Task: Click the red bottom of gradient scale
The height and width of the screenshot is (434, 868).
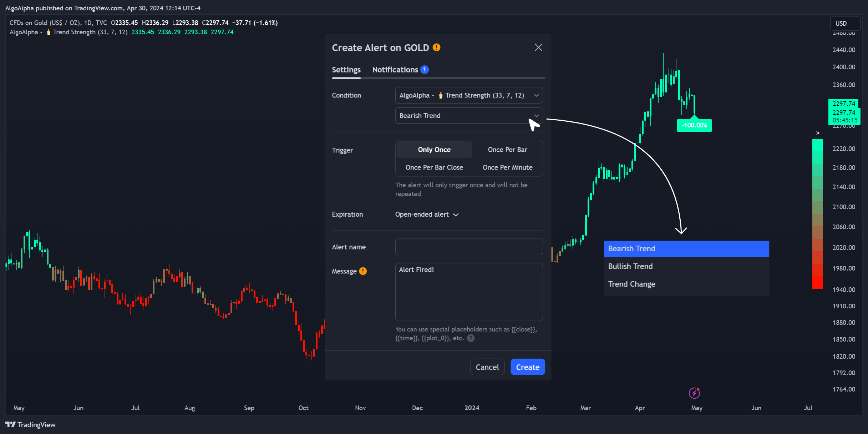Action: pyautogui.click(x=817, y=282)
